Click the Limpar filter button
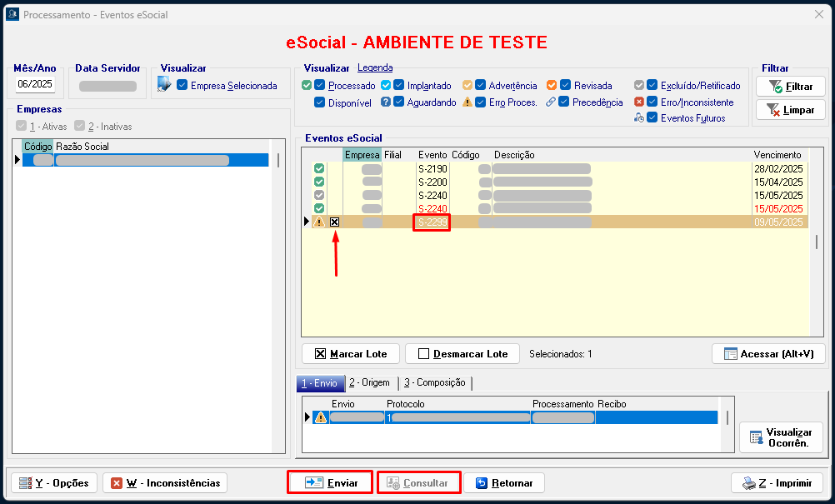 click(790, 110)
